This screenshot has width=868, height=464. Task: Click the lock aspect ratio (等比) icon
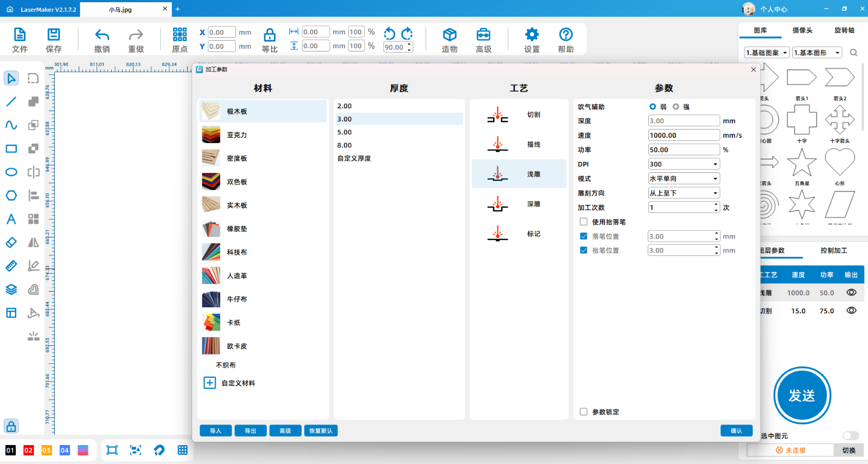pos(270,35)
